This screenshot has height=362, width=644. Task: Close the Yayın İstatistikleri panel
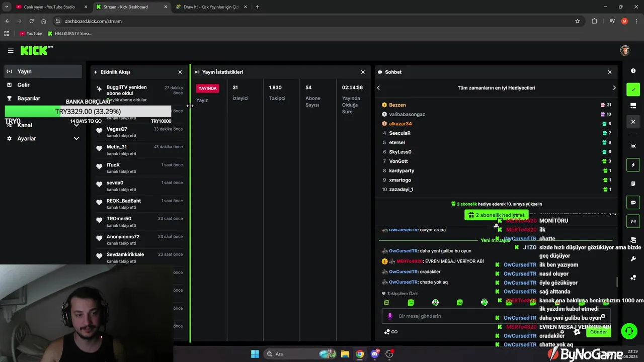click(x=363, y=72)
